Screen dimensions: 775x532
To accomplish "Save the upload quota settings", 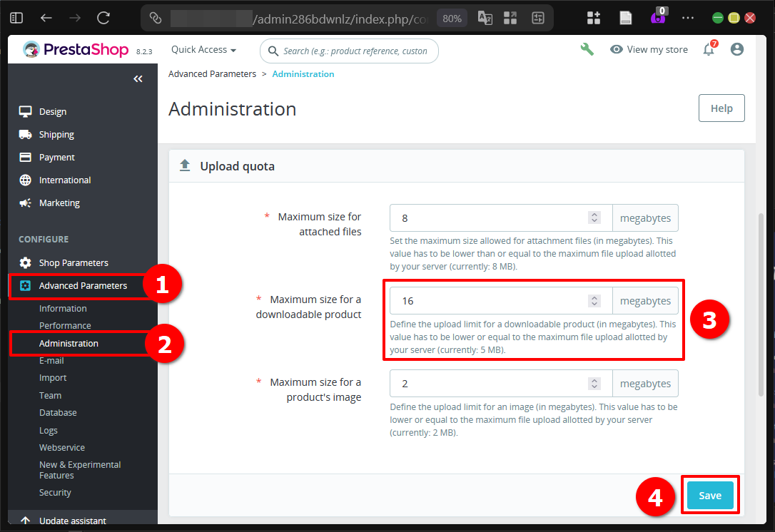I will click(x=709, y=495).
